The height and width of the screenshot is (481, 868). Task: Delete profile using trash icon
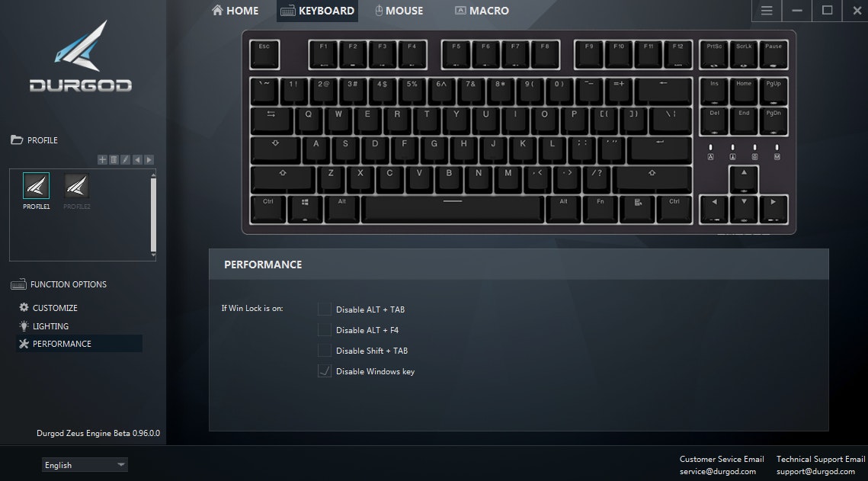pyautogui.click(x=114, y=159)
